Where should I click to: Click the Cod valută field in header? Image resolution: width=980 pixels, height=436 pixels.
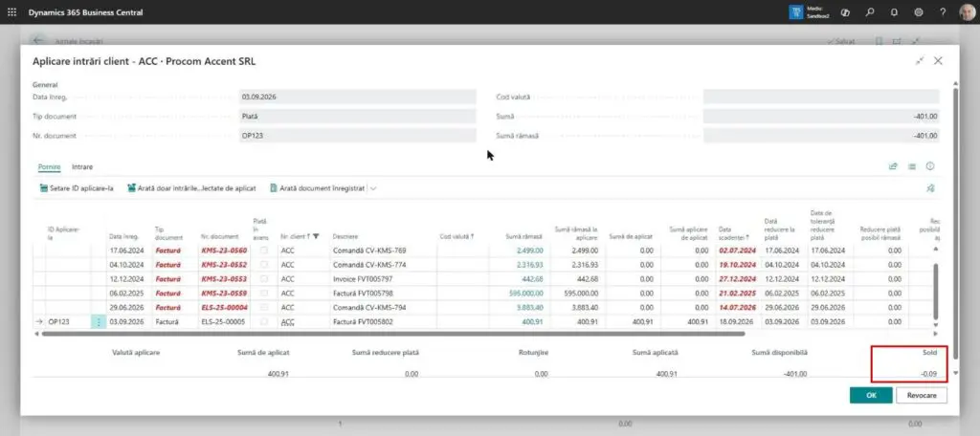pos(820,97)
